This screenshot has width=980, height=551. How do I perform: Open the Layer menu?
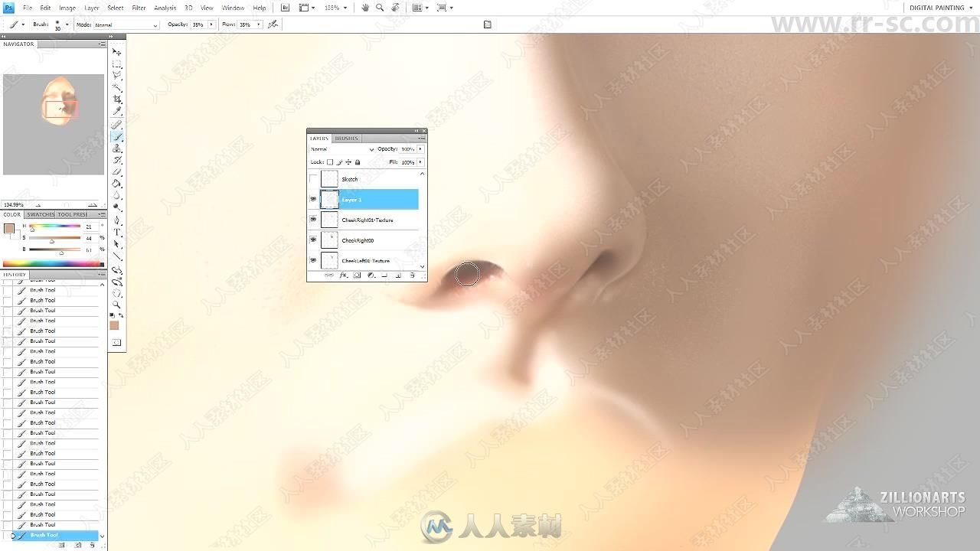[x=92, y=8]
